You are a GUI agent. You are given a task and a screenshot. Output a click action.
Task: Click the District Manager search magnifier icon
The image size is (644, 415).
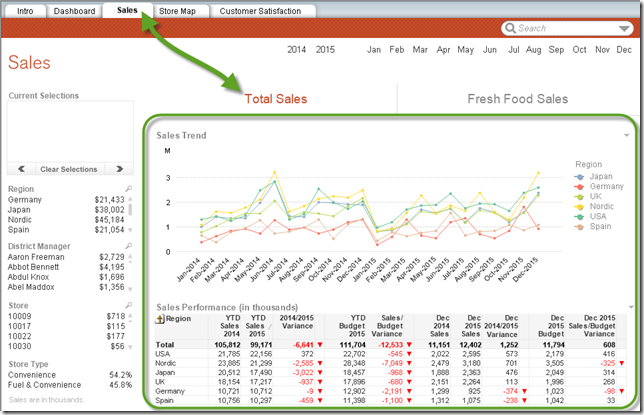128,245
